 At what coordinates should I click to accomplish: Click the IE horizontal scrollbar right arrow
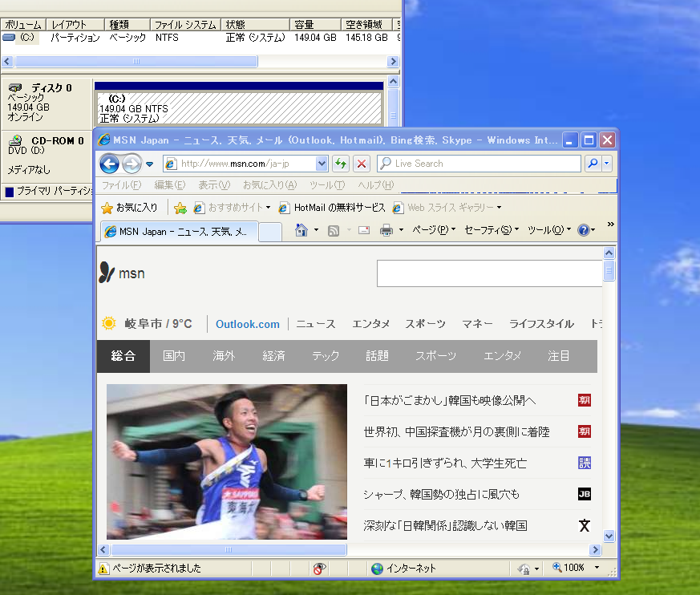(x=595, y=550)
